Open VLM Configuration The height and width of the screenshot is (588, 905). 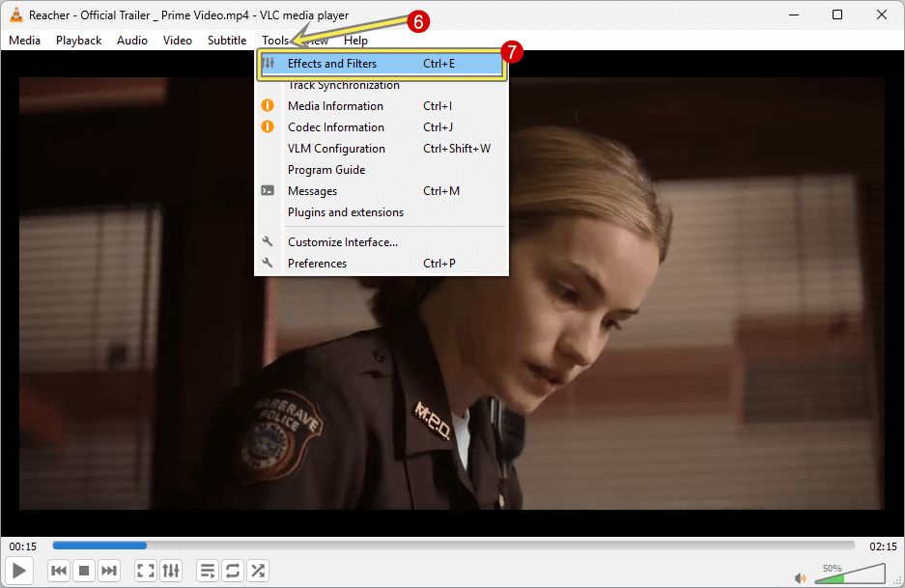point(382,149)
